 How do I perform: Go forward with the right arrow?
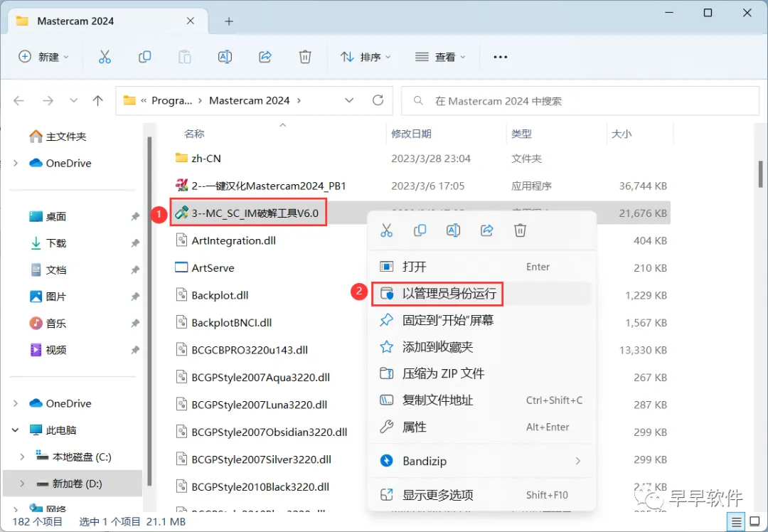tap(48, 101)
